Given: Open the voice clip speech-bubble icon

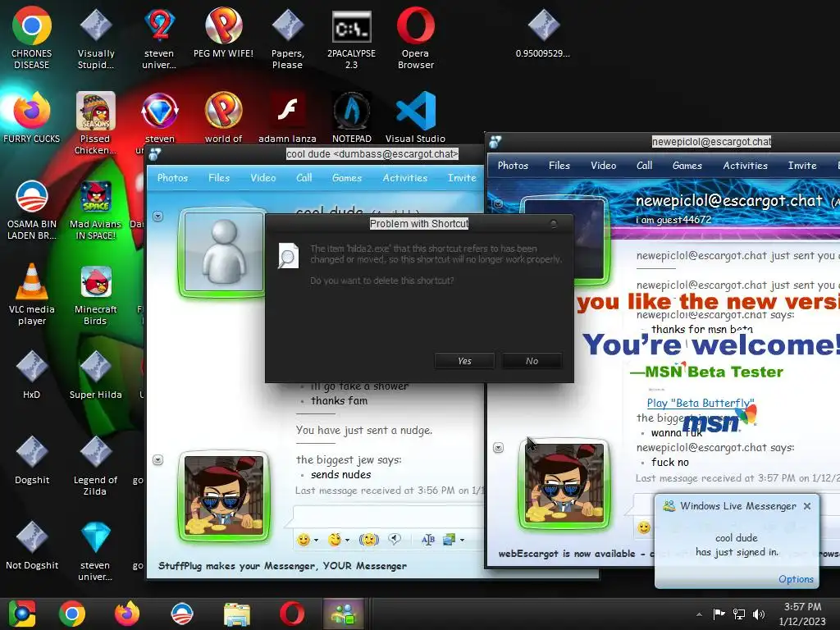Looking at the screenshot, I should point(395,540).
